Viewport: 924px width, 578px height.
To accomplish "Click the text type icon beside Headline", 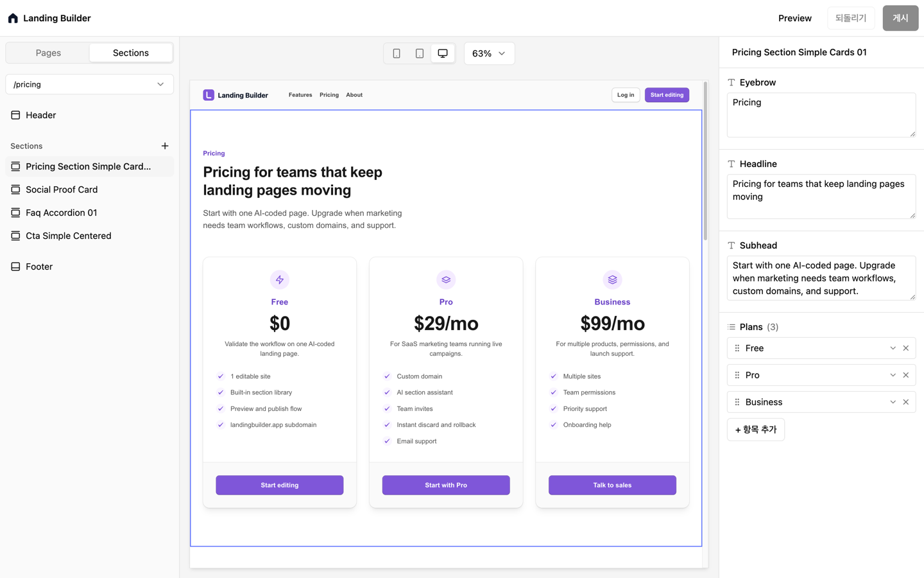I will coord(732,164).
